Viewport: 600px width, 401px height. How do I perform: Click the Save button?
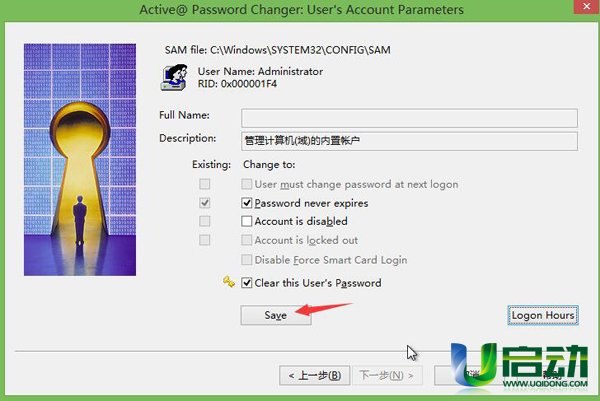coord(276,315)
